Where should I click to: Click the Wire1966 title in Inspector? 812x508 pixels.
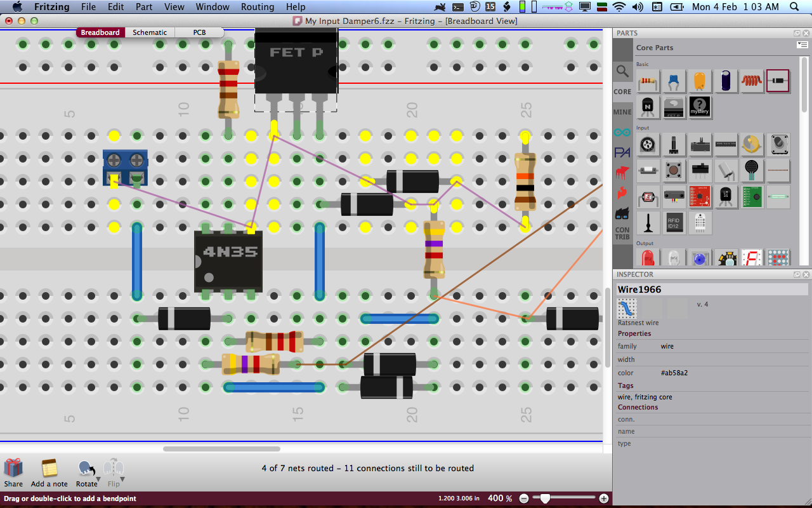(x=639, y=289)
